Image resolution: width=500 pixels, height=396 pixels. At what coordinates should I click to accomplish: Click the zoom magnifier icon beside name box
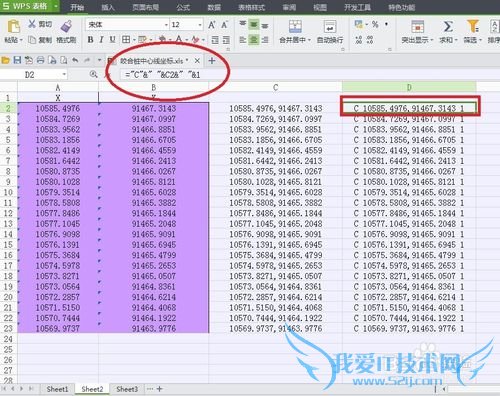[94, 75]
